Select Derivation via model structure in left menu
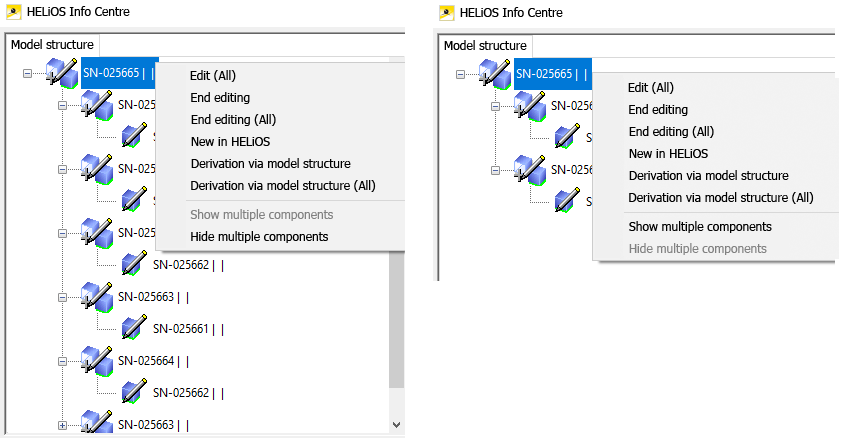Screen dimensions: 846x438 coord(270,163)
